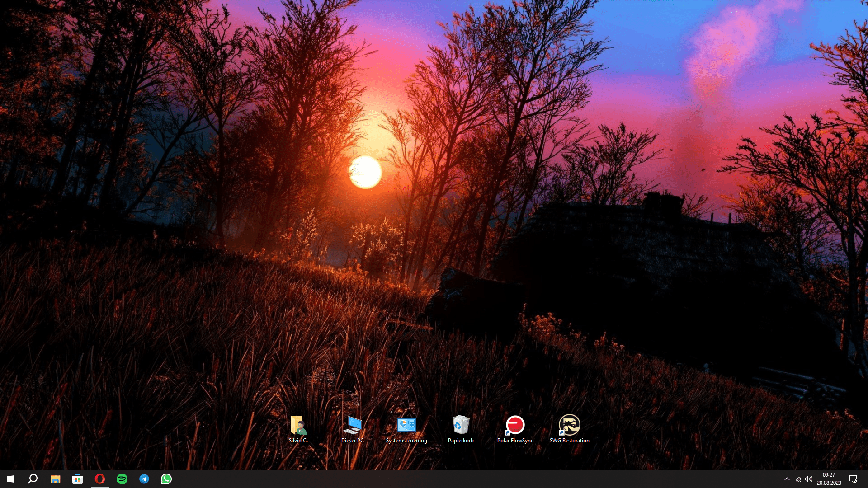Open File Explorer from the taskbar

pyautogui.click(x=55, y=479)
